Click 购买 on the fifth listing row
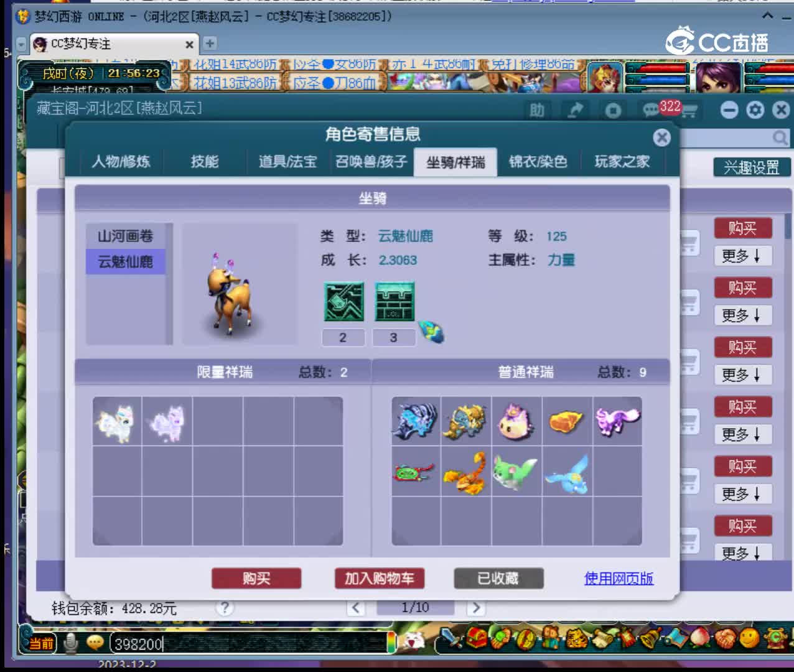Screen dimensions: 794x672 point(743,467)
